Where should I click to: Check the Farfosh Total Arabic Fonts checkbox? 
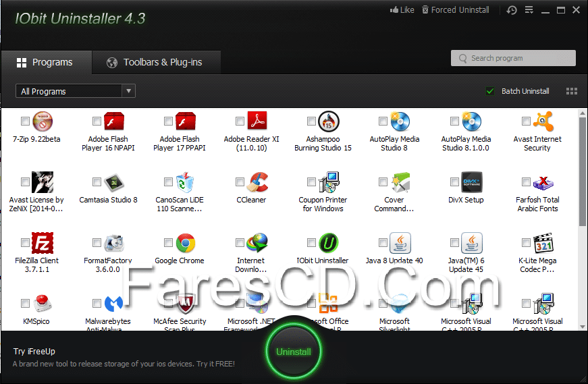(x=526, y=182)
